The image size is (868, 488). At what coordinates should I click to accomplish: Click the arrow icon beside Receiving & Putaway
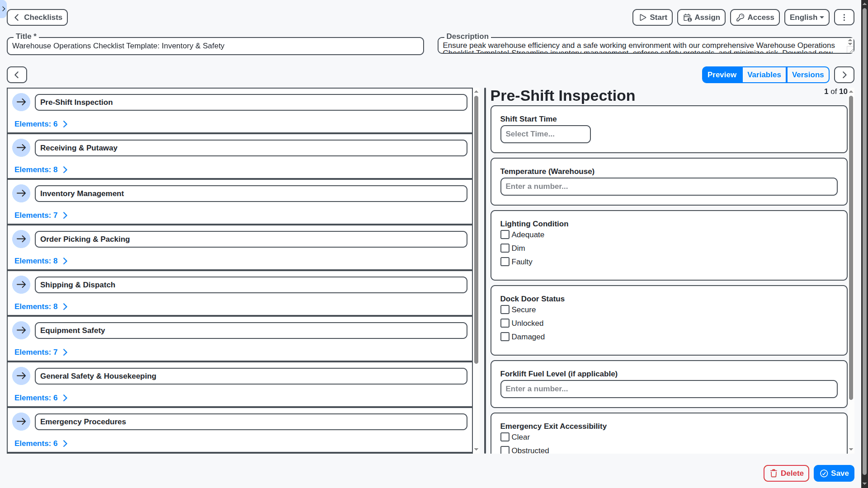click(x=21, y=148)
